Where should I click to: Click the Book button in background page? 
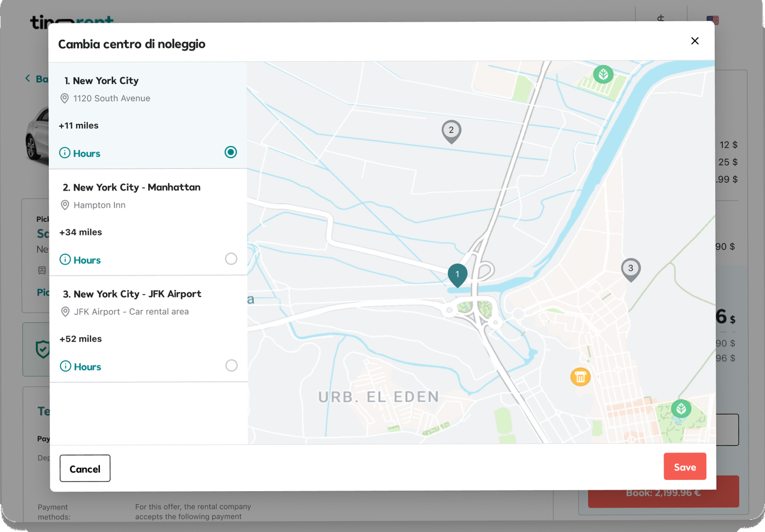(x=663, y=493)
